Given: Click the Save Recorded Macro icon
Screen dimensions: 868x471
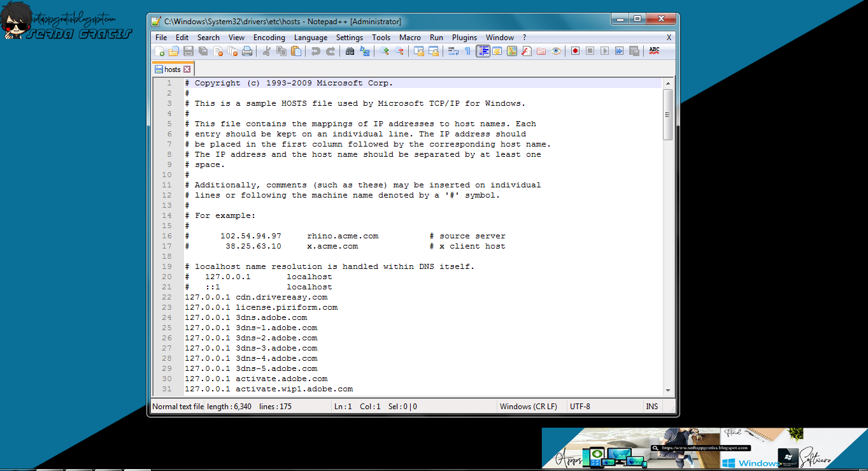Looking at the screenshot, I should pos(634,51).
